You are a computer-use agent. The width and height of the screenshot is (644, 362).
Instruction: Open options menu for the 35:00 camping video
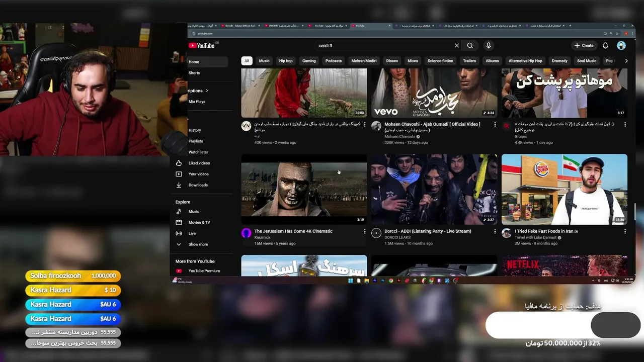coord(365,124)
